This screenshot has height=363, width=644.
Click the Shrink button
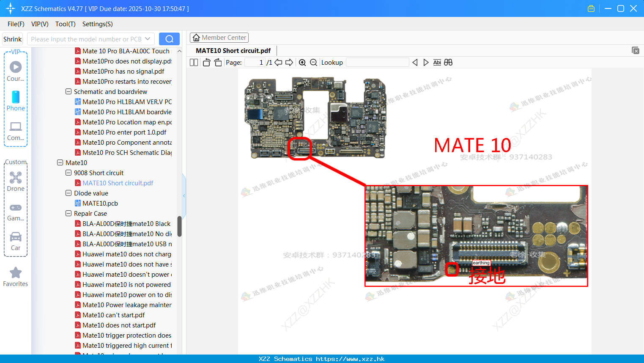click(12, 39)
